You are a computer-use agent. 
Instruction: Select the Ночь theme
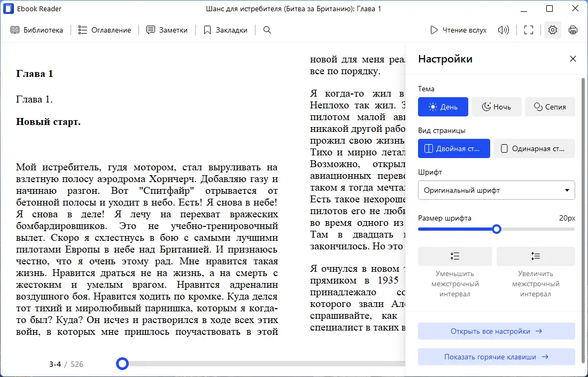(x=496, y=107)
